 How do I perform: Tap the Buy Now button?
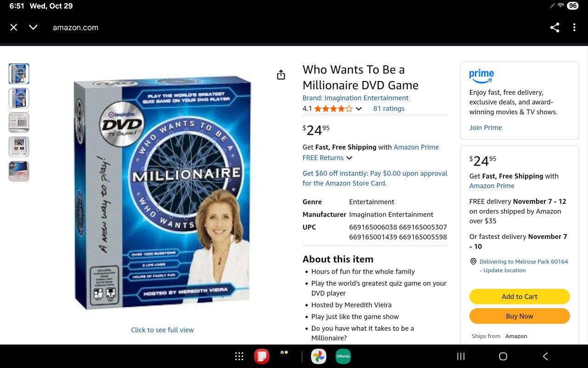pos(520,316)
